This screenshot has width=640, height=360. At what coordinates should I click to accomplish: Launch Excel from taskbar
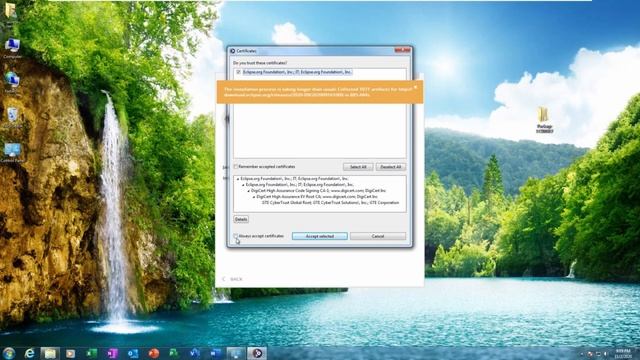91,353
